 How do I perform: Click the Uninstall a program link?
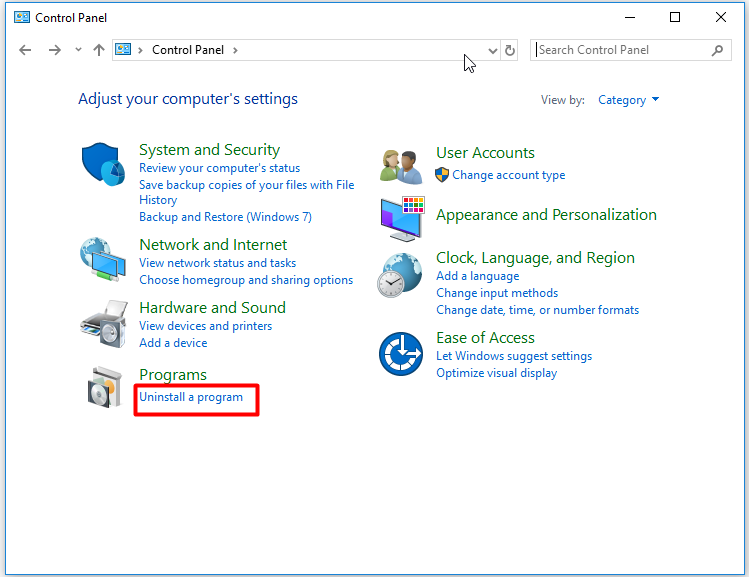point(191,397)
